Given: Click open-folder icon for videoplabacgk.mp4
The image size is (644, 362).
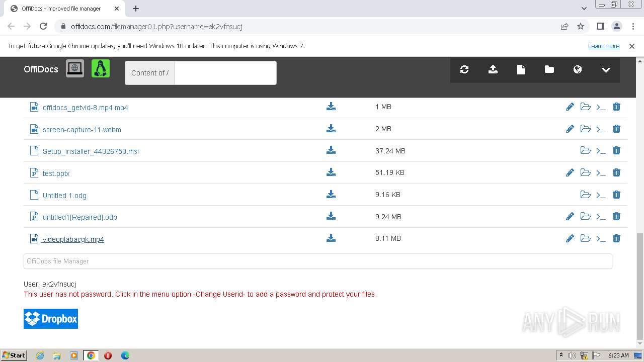Looking at the screenshot, I should point(585,238).
